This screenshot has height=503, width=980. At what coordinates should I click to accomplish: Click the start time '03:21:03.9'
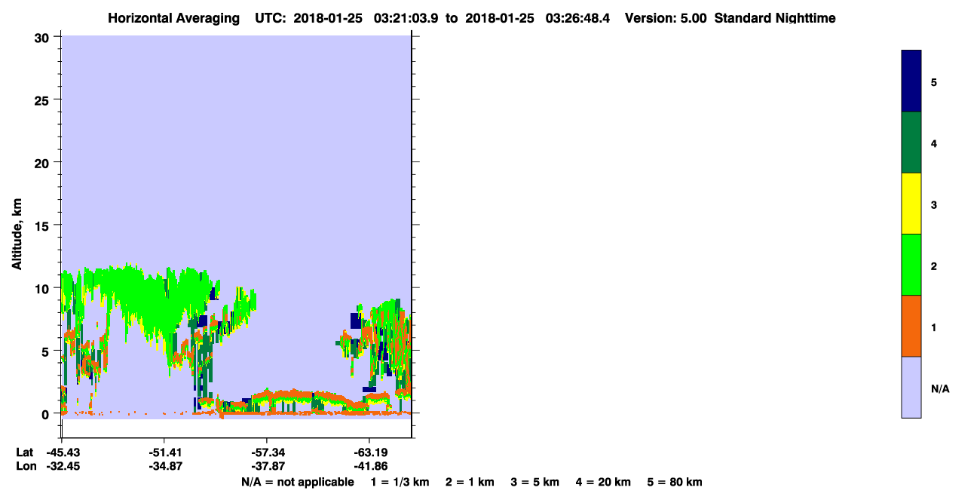click(x=406, y=18)
